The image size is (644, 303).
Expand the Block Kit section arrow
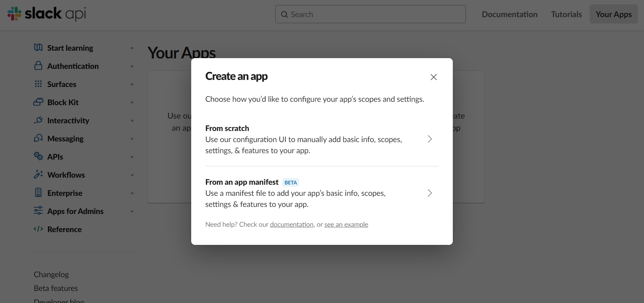(132, 102)
